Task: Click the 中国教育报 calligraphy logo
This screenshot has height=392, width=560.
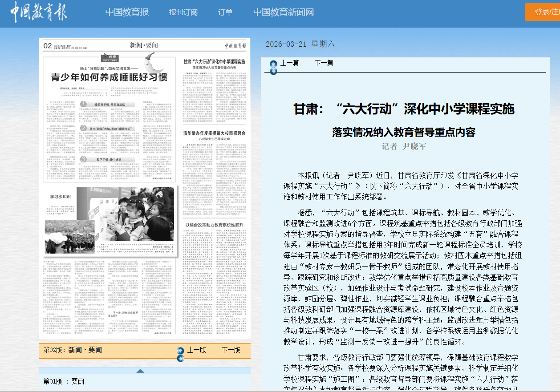Action: [39, 12]
